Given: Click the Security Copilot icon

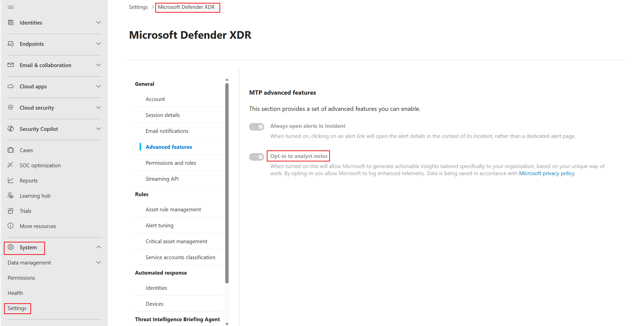Looking at the screenshot, I should pyautogui.click(x=11, y=129).
